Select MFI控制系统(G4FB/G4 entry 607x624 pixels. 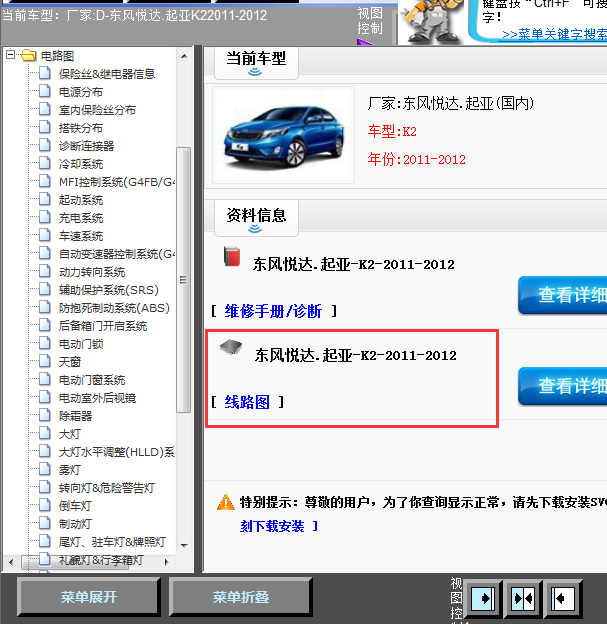(x=116, y=182)
